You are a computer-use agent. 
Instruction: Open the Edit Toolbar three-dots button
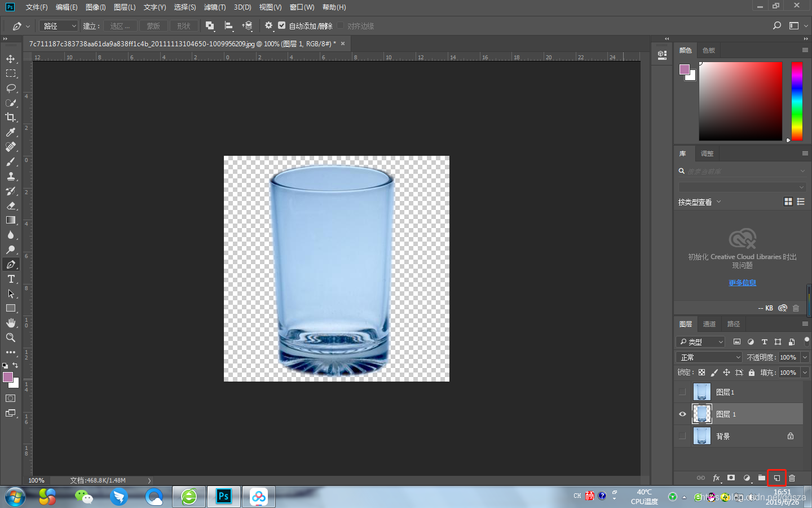(11, 352)
